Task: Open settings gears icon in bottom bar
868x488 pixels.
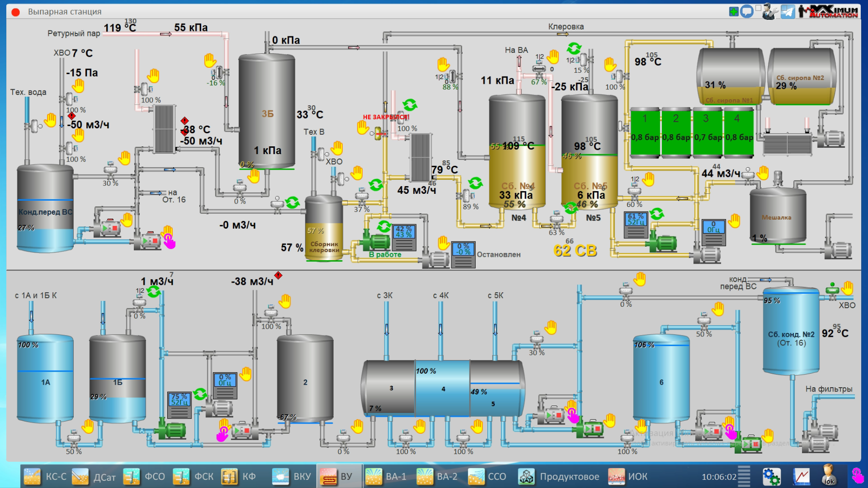Action: (x=771, y=476)
